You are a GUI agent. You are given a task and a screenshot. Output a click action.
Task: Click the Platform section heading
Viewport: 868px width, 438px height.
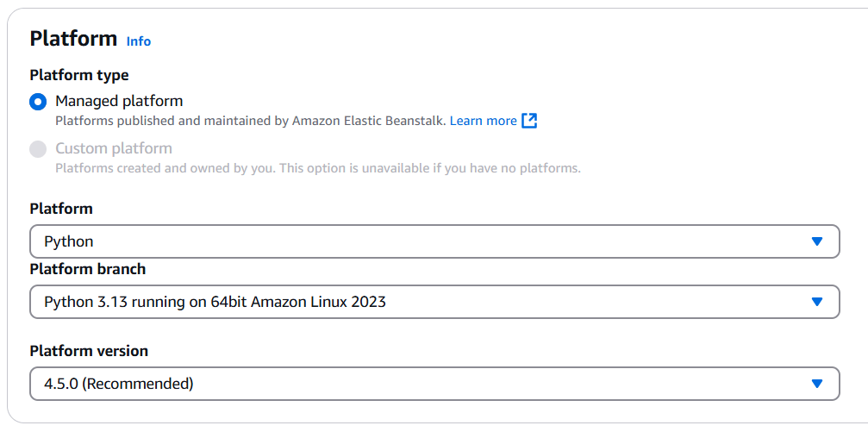73,39
